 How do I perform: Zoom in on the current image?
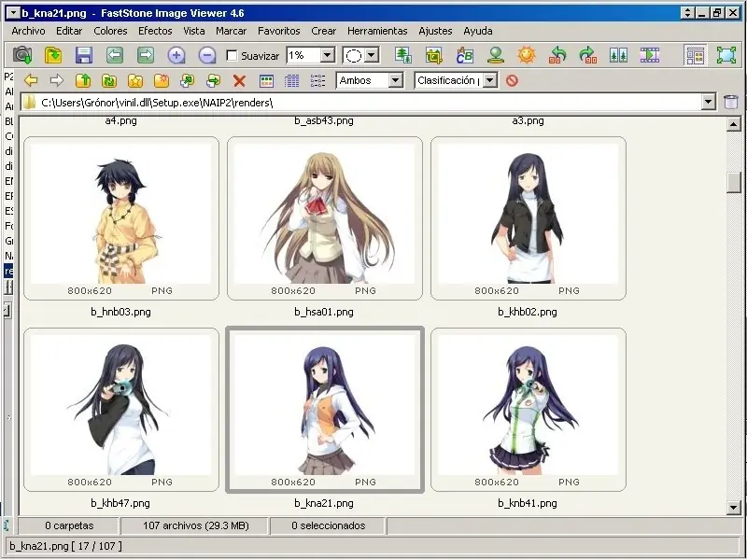tap(175, 55)
